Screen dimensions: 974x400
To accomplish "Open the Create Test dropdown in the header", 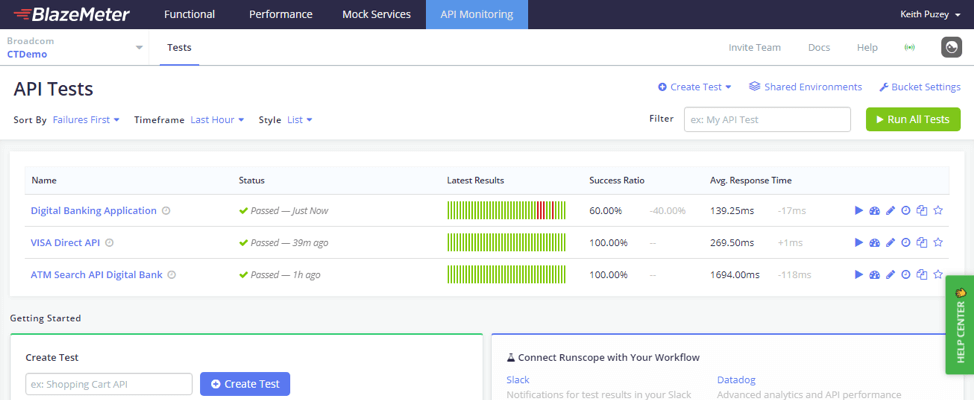I will (x=694, y=87).
